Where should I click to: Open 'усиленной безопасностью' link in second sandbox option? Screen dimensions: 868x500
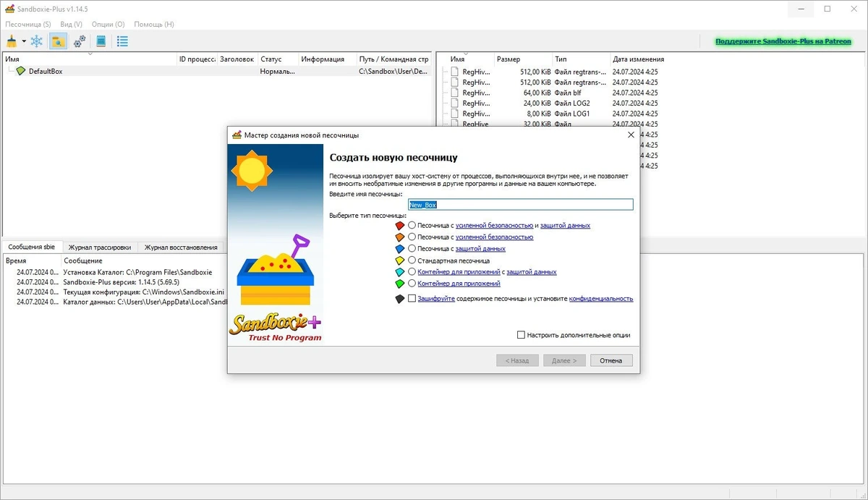click(494, 237)
